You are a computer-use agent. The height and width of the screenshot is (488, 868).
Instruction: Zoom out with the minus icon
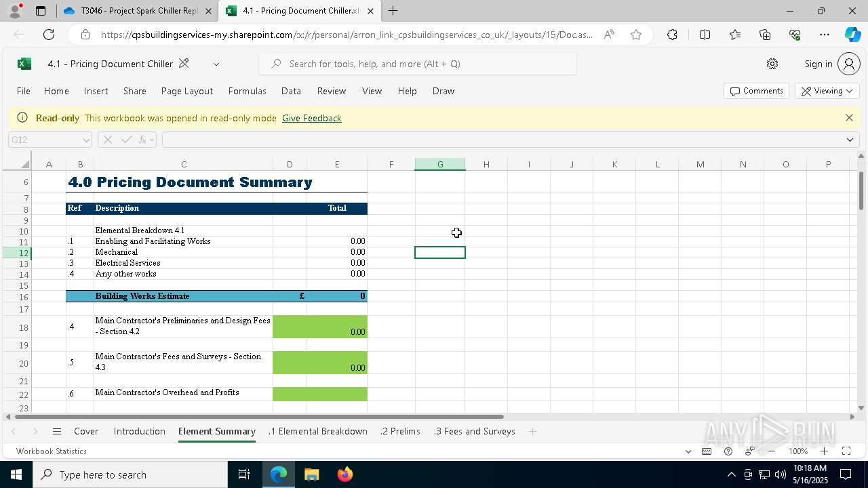772,451
